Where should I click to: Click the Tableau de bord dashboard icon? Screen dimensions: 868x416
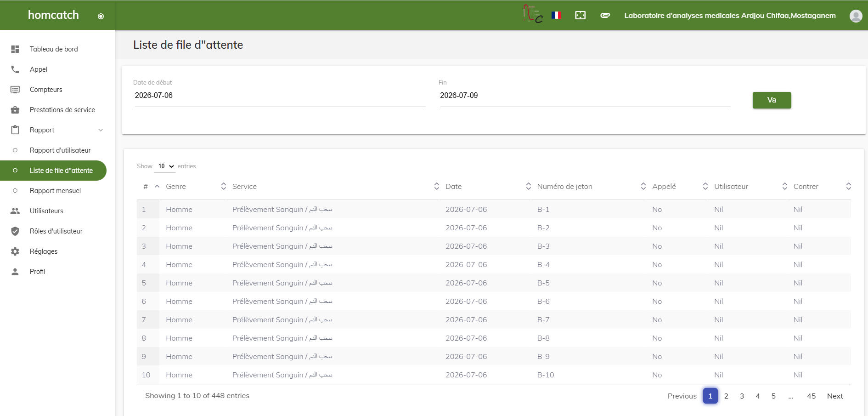coord(15,49)
